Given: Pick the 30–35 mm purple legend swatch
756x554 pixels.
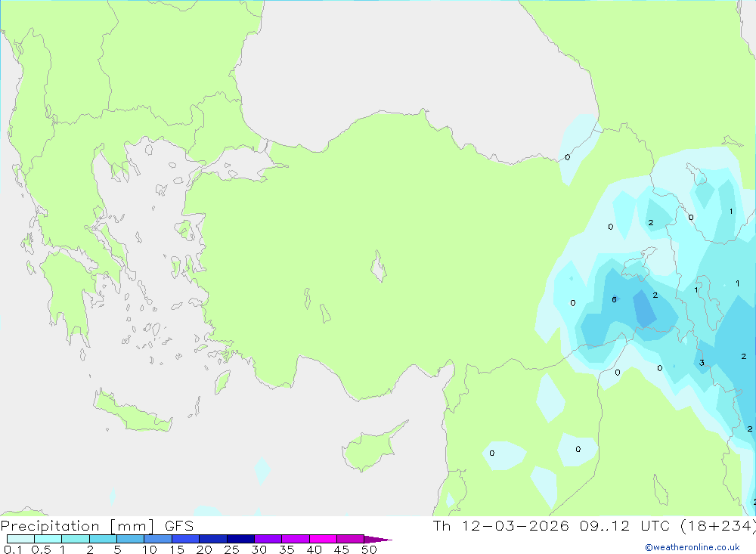Looking at the screenshot, I should click(268, 539).
